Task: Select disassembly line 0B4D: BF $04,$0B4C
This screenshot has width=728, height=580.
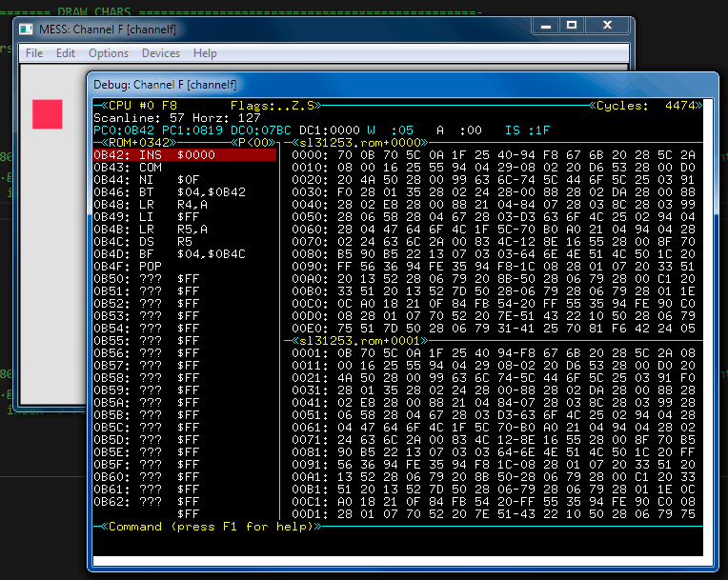Action: point(185,254)
